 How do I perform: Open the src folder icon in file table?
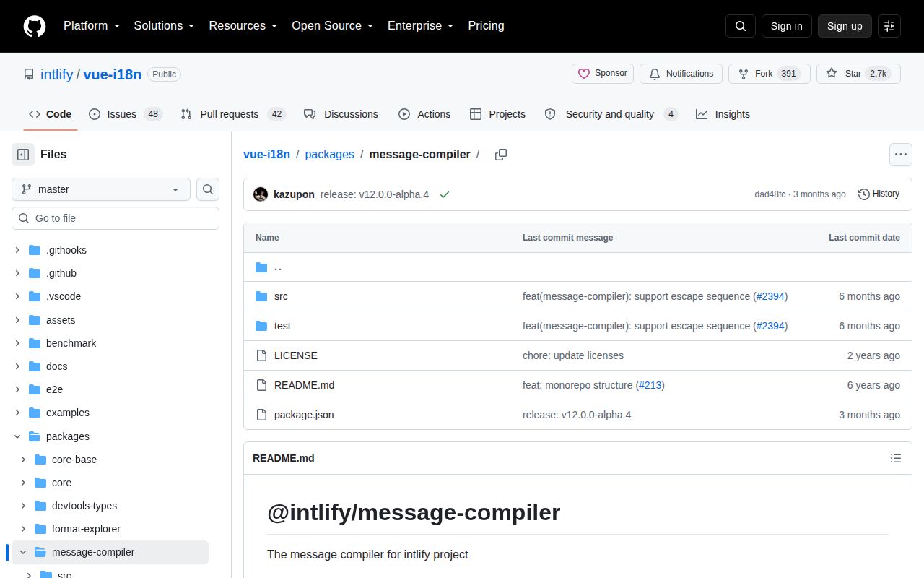(261, 296)
